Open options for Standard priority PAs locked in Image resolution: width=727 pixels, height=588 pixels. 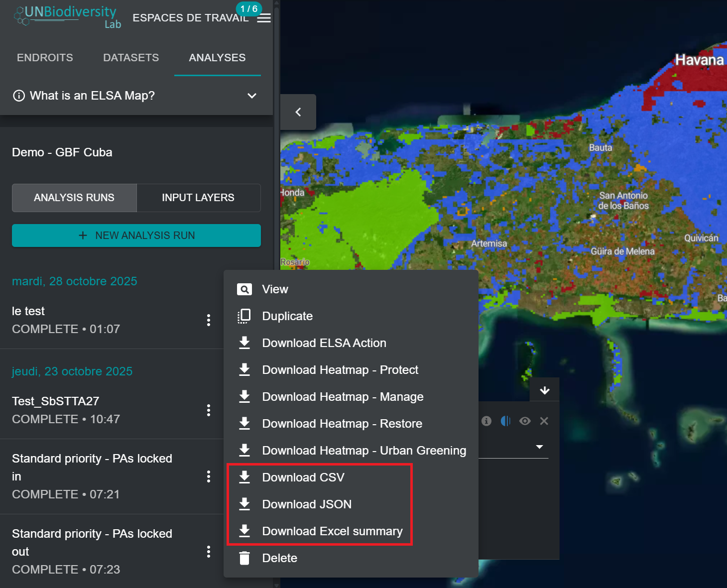pos(209,476)
